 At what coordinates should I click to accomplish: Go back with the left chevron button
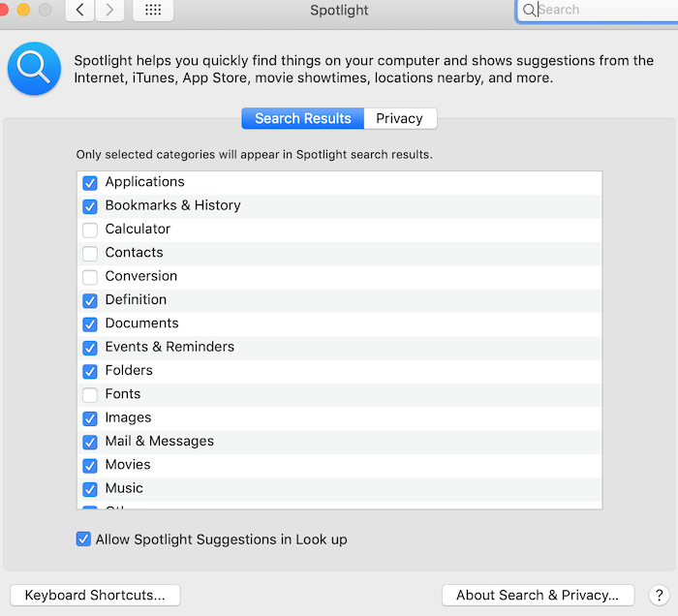[79, 10]
